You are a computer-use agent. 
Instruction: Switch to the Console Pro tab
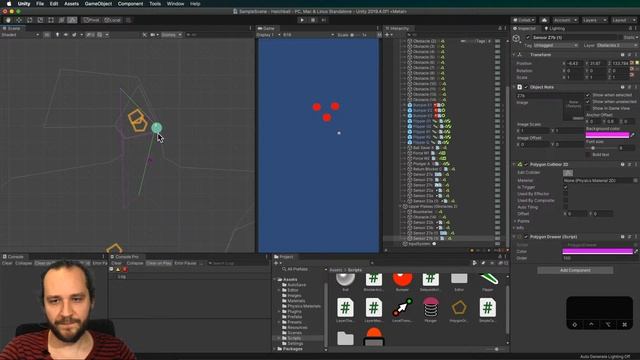click(x=126, y=257)
